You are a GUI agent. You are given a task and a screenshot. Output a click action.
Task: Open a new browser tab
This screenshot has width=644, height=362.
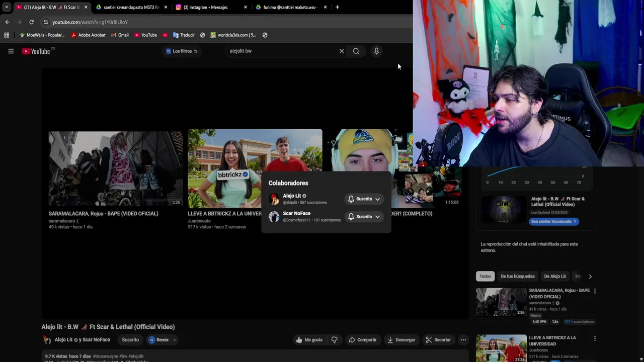pyautogui.click(x=337, y=7)
